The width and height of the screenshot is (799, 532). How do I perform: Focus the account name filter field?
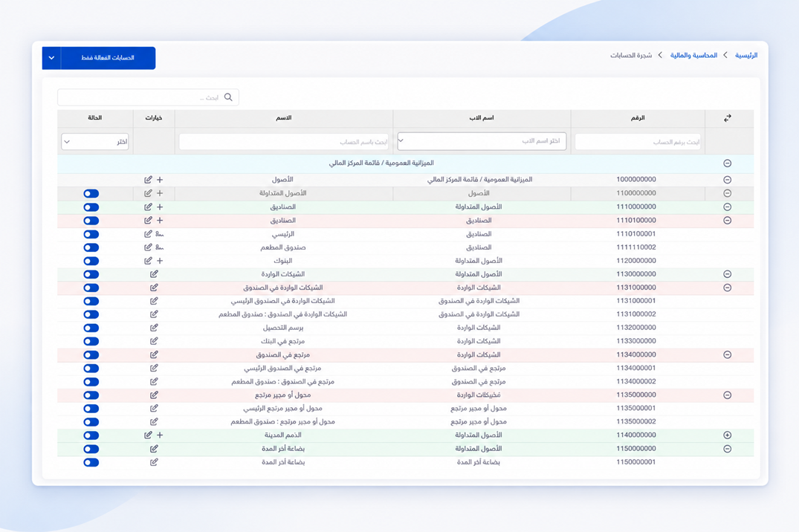(x=284, y=142)
